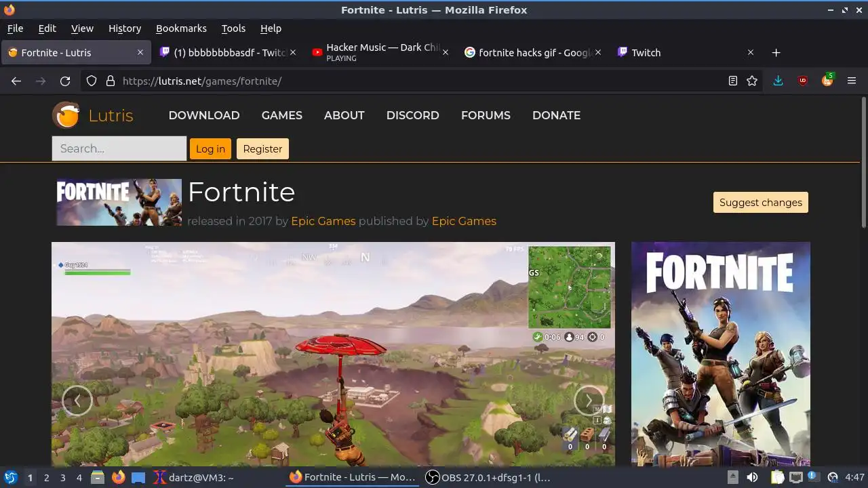Click the Fortnite banner thumbnail beside the title
Image resolution: width=868 pixels, height=488 pixels.
point(119,202)
